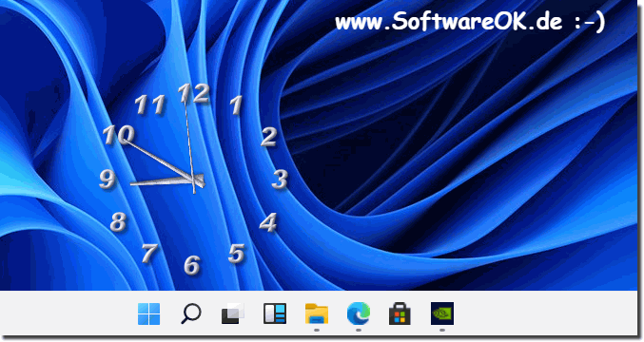
Task: Click the clock numeral 10
Action: 118,135
